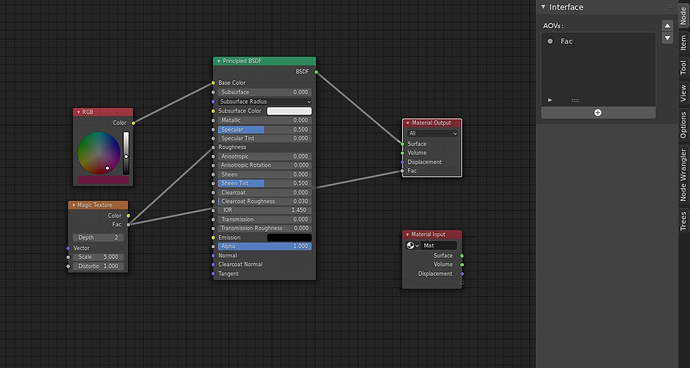This screenshot has width=690, height=368.
Task: Move the AOV down with the down arrow
Action: pos(667,38)
